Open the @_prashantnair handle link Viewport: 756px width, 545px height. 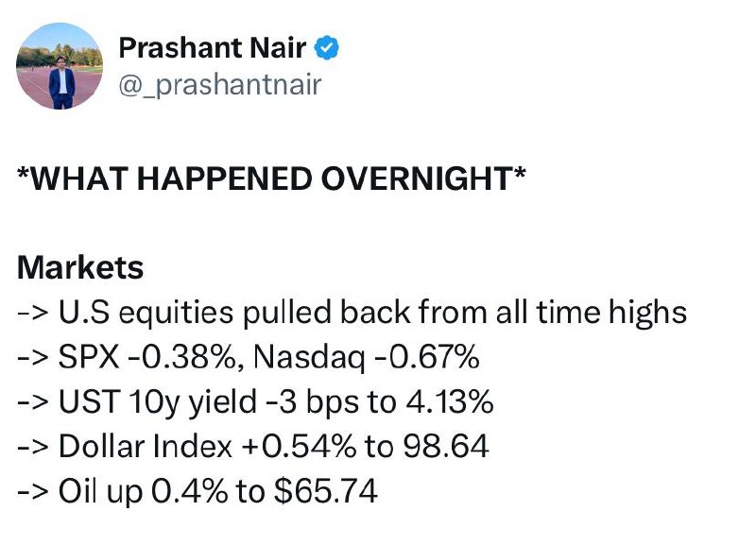[220, 85]
